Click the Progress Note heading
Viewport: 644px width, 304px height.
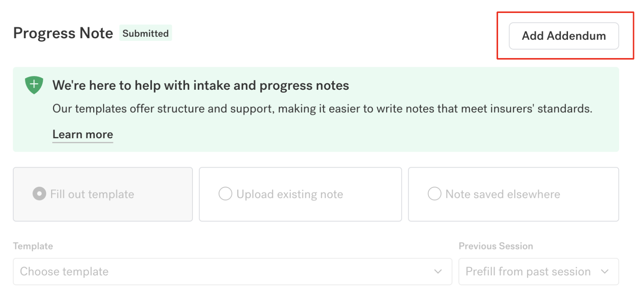click(x=63, y=33)
